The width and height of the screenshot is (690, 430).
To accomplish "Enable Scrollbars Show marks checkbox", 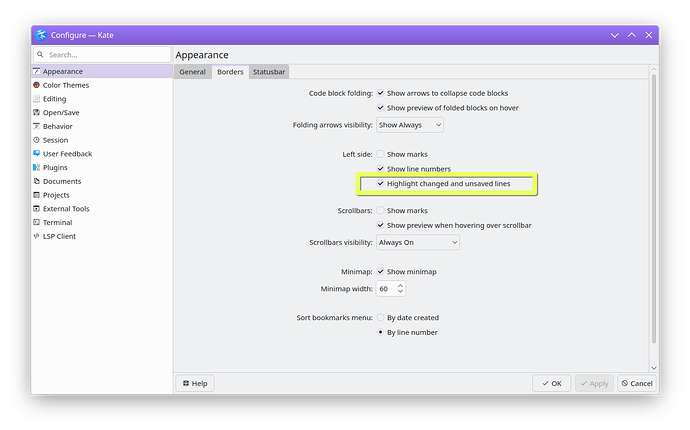I will pos(381,210).
